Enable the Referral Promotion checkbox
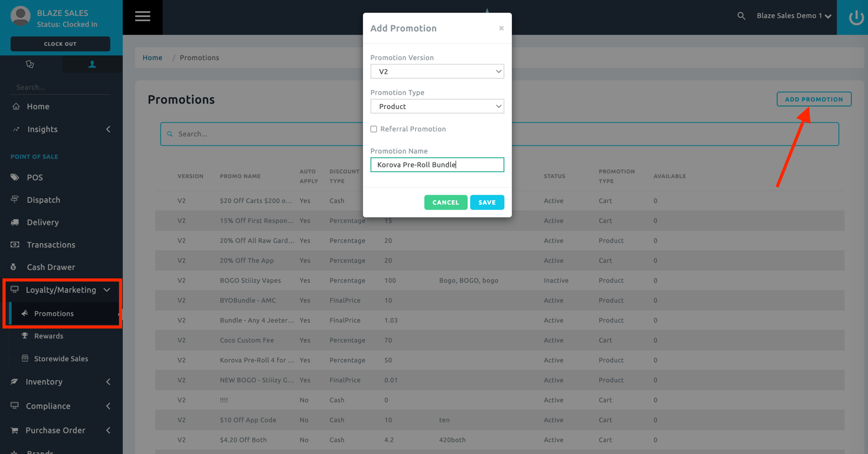This screenshot has height=454, width=868. [x=373, y=129]
